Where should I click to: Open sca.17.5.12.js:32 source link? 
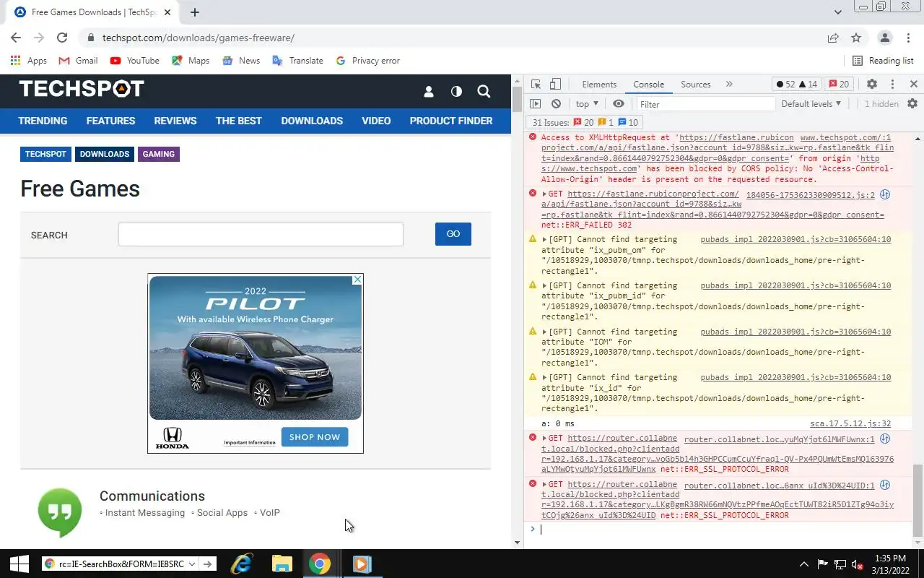point(850,424)
